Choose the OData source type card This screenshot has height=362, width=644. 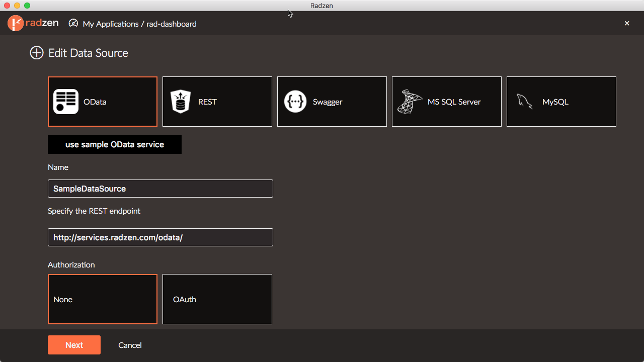point(103,102)
